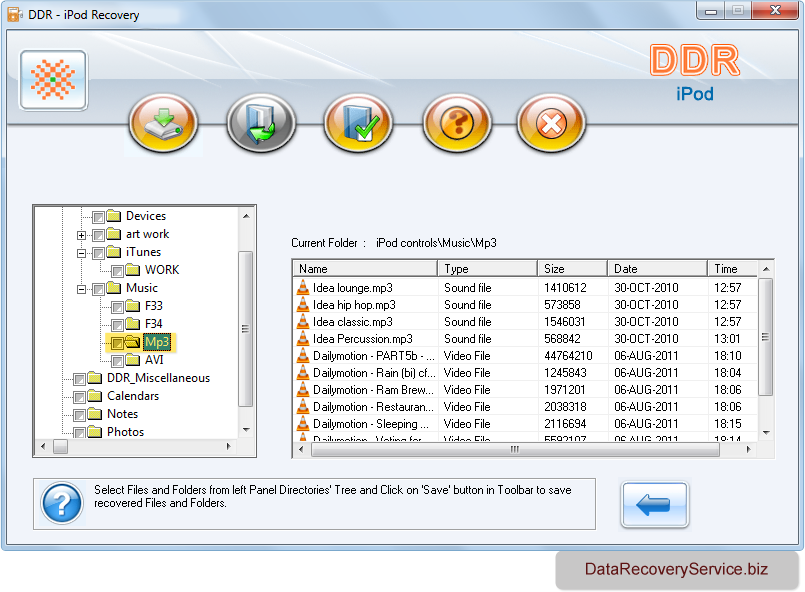This screenshot has width=805, height=592.
Task: Click the file list scroll down arrow
Action: (x=766, y=432)
